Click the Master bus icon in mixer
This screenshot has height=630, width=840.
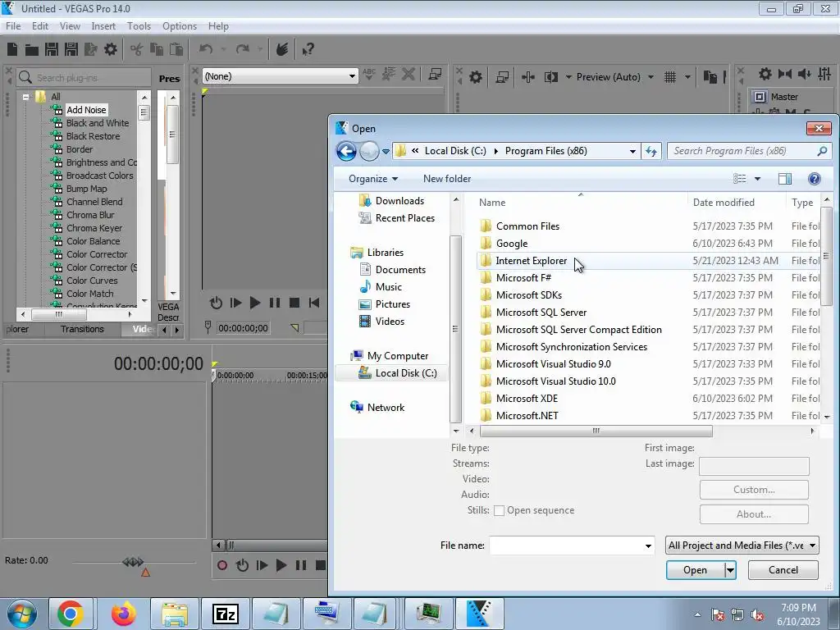click(759, 97)
